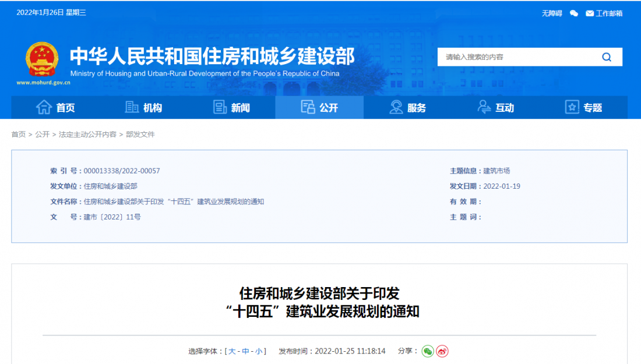Select the 公开 navigation tab
The image size is (641, 364).
click(319, 107)
